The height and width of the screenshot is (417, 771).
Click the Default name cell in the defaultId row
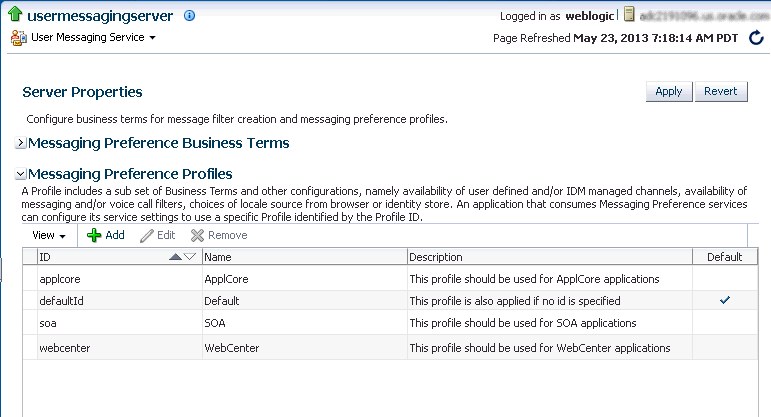[305, 300]
